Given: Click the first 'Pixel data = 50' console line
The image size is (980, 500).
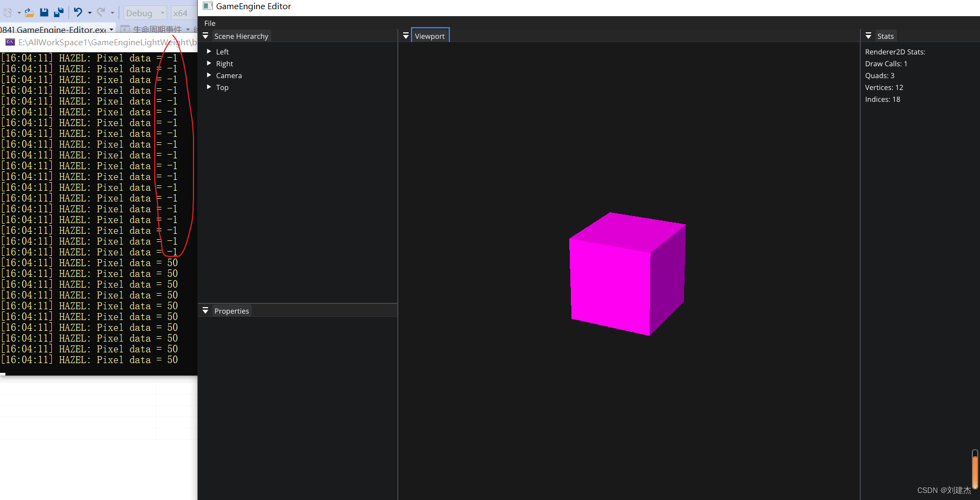Looking at the screenshot, I should tap(89, 263).
